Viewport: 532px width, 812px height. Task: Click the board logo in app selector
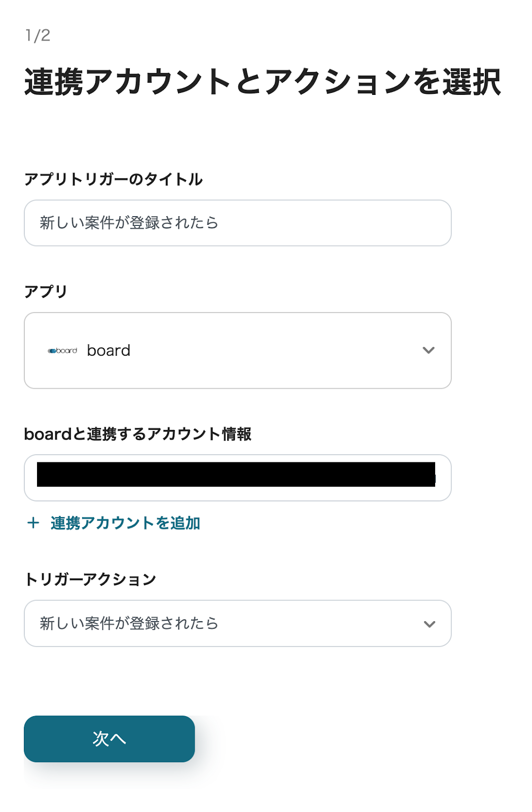click(62, 351)
